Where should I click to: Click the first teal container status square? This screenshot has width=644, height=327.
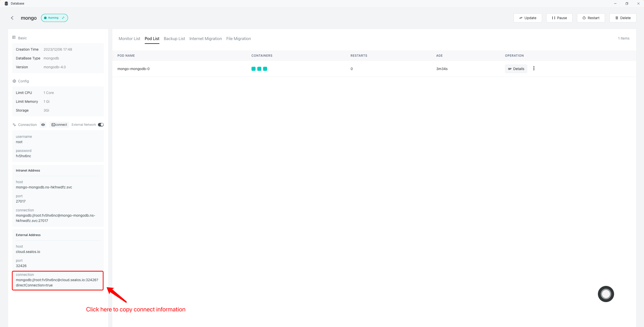click(x=253, y=69)
